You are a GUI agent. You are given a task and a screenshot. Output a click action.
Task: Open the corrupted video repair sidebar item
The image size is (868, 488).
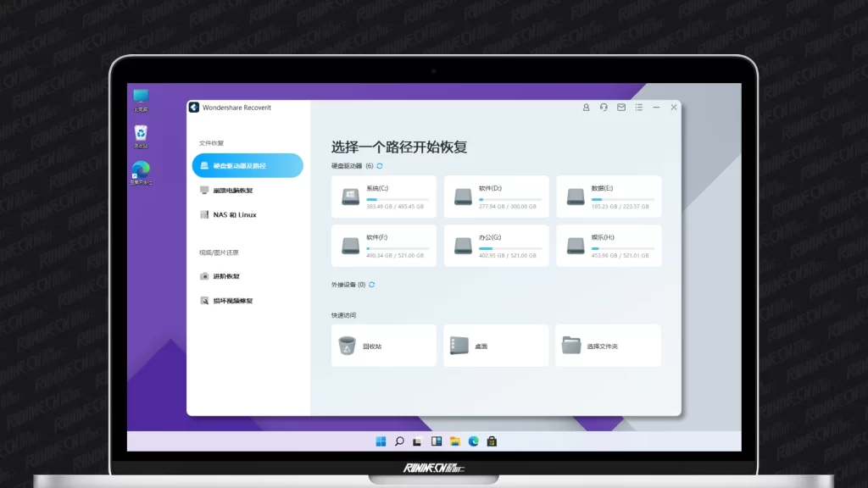(232, 301)
